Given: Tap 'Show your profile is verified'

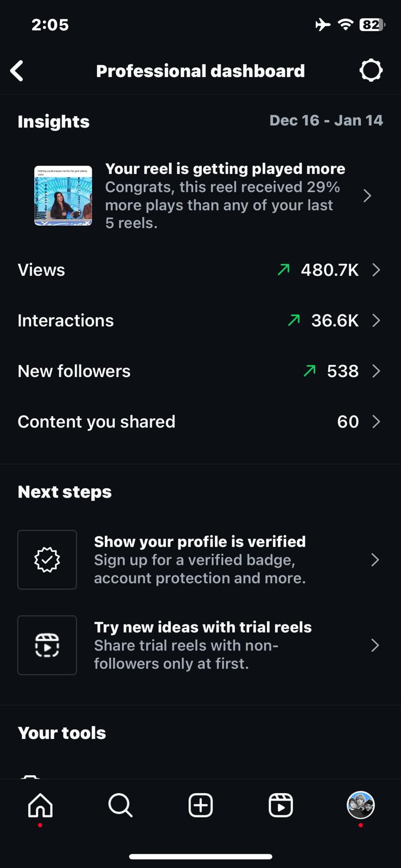Looking at the screenshot, I should (x=200, y=542).
